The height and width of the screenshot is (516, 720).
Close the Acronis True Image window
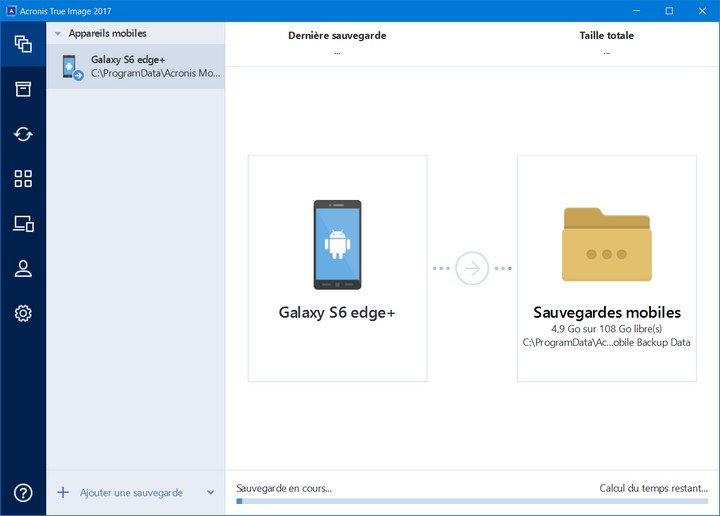(702, 11)
